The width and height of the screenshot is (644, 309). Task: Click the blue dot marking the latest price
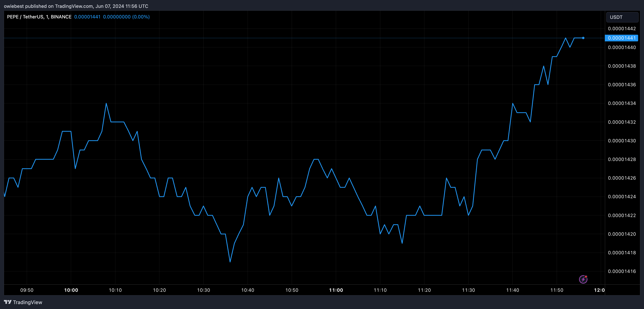[x=583, y=38]
